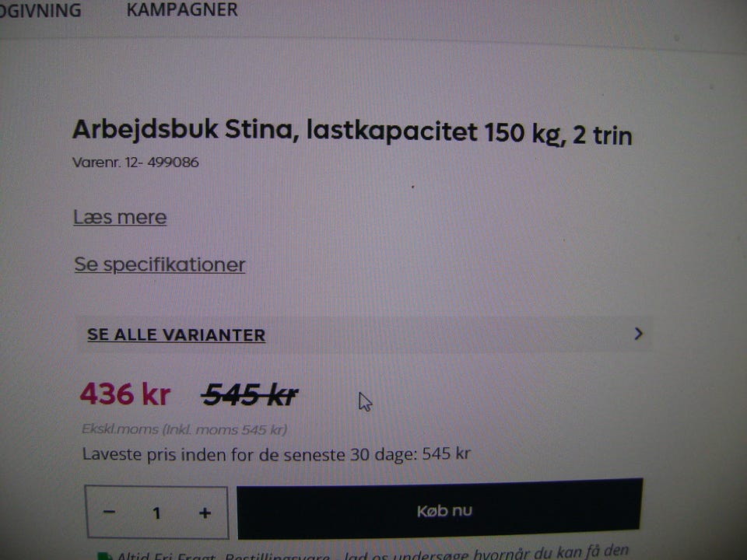Decrease quantity with the minus button
The height and width of the screenshot is (560, 747).
(x=109, y=512)
